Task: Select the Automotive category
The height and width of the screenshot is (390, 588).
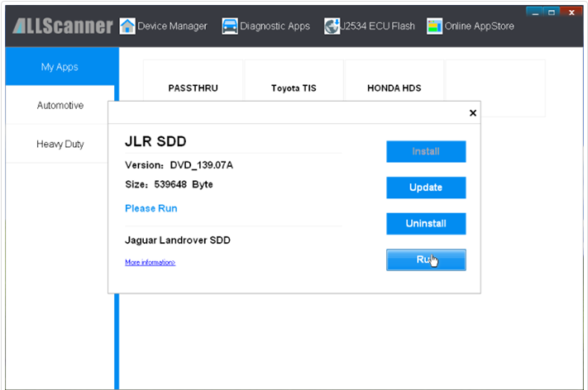Action: coord(60,105)
